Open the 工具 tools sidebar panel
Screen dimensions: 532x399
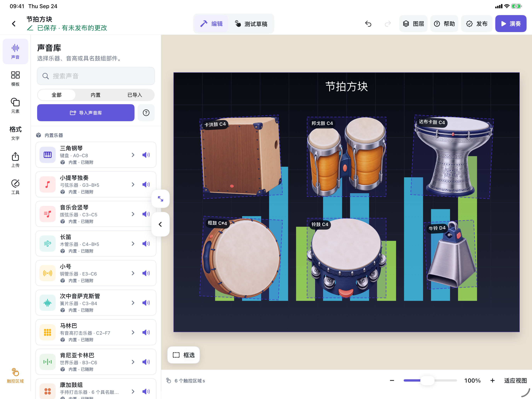(15, 187)
